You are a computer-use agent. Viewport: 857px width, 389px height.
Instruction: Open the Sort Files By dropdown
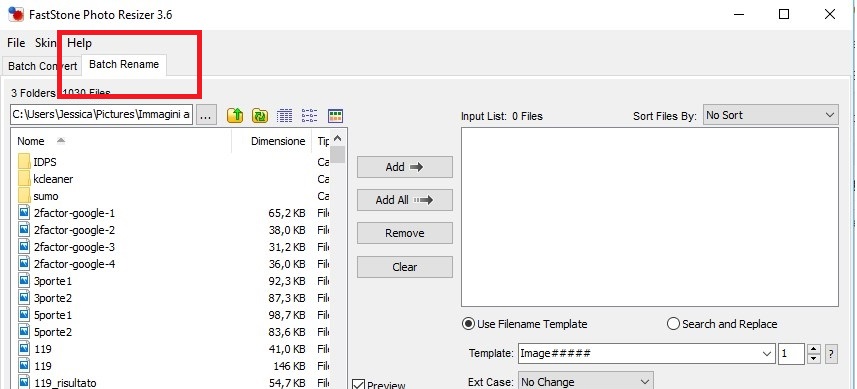click(x=771, y=115)
